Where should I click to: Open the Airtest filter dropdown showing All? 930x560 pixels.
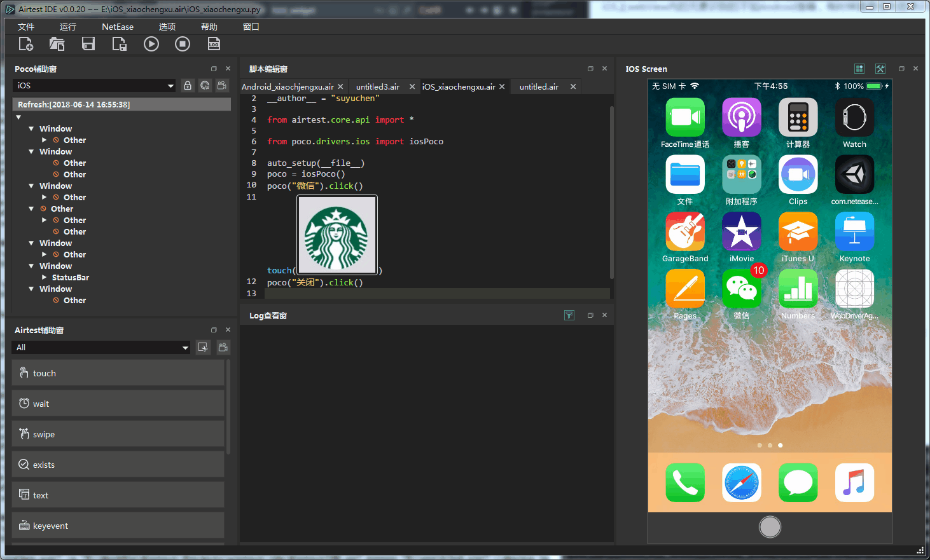tap(101, 348)
